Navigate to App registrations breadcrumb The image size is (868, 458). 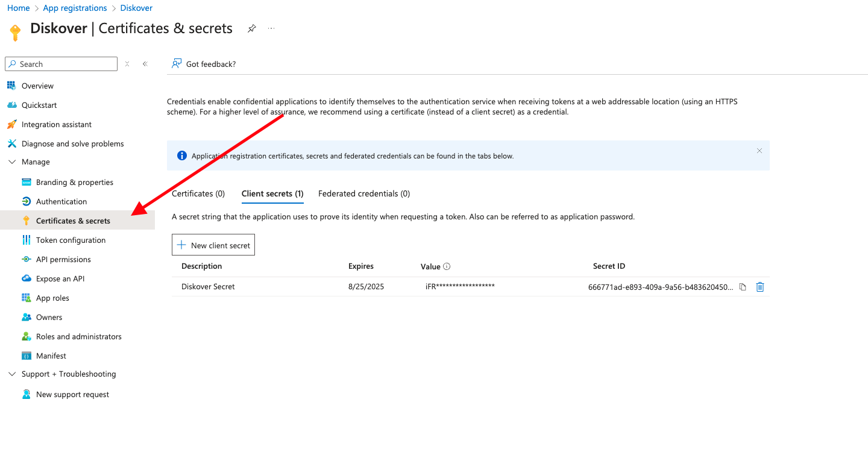pyautogui.click(x=75, y=8)
